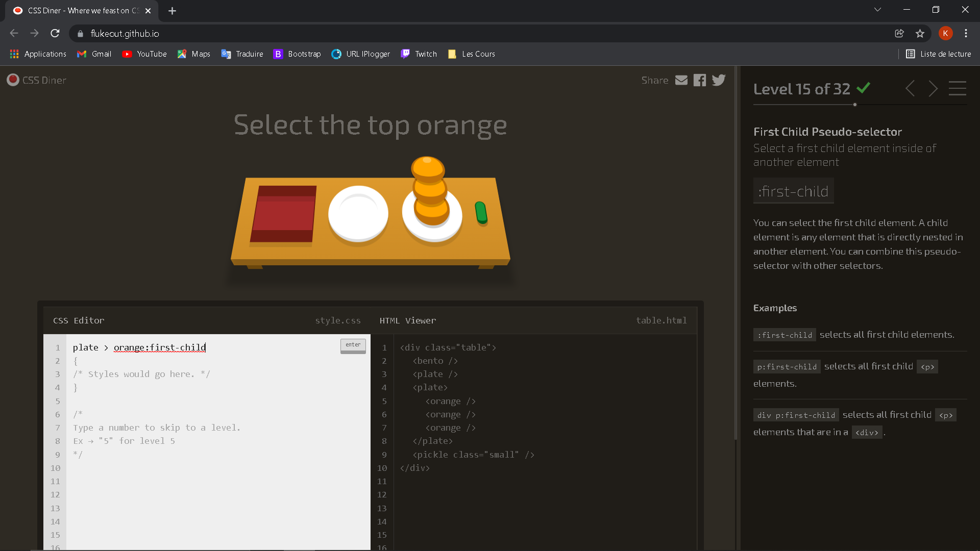This screenshot has width=980, height=551.
Task: Click the CSS Diner logo
Action: pos(36,80)
